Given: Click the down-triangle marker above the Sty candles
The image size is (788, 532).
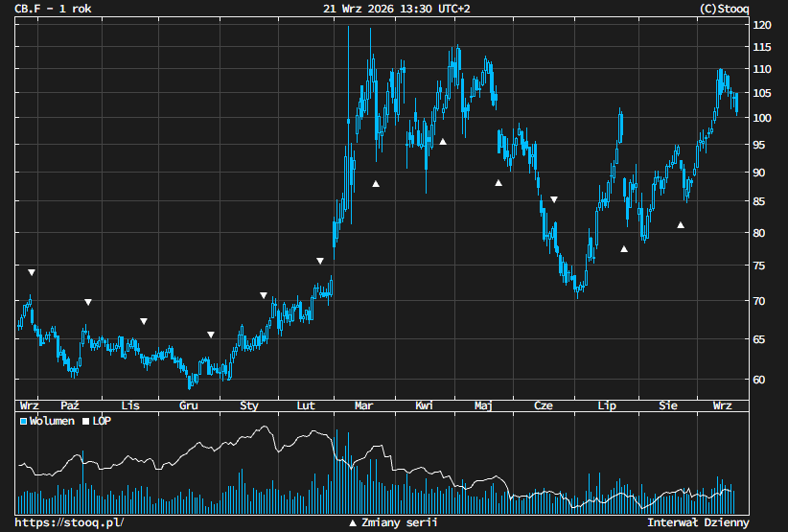Looking at the screenshot, I should coord(264,295).
